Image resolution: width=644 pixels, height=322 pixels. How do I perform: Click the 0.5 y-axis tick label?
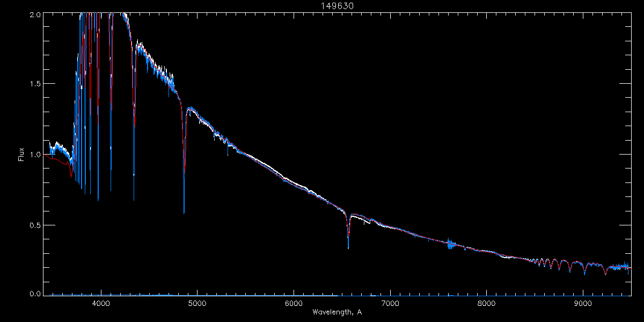[34, 224]
